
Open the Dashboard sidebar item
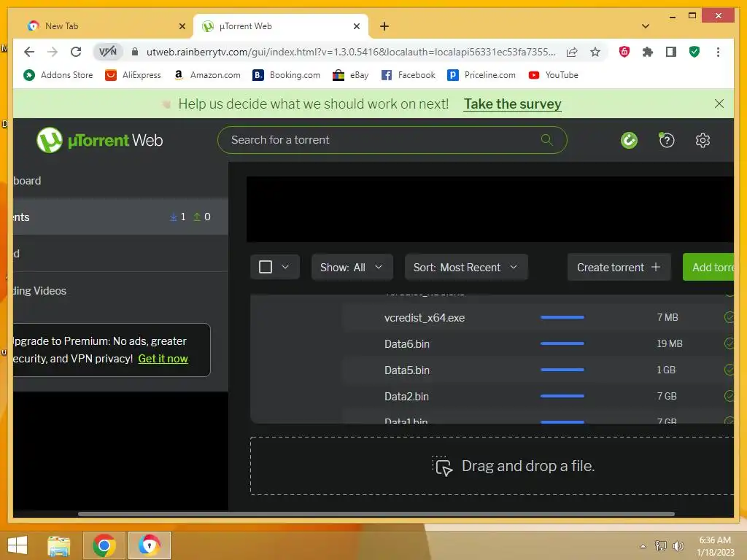click(x=120, y=181)
